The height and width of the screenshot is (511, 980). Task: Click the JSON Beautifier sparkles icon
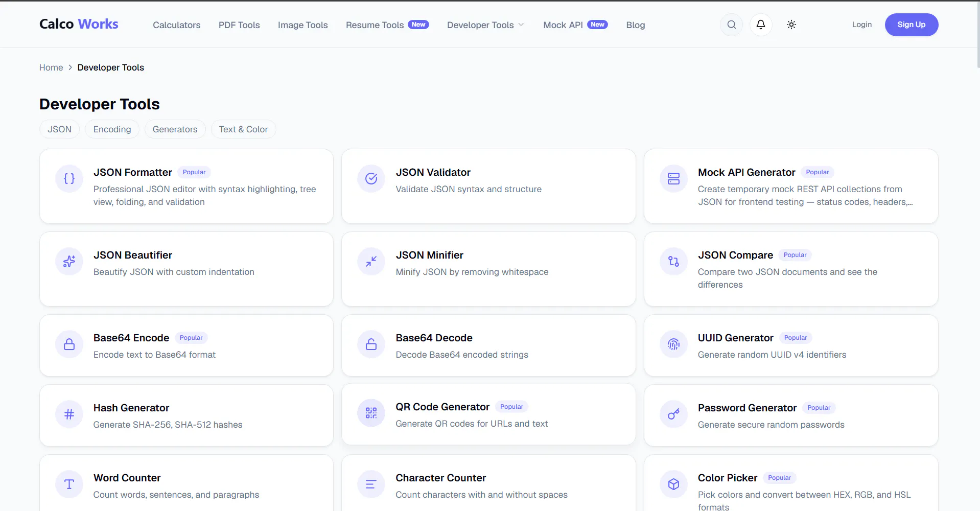69,261
